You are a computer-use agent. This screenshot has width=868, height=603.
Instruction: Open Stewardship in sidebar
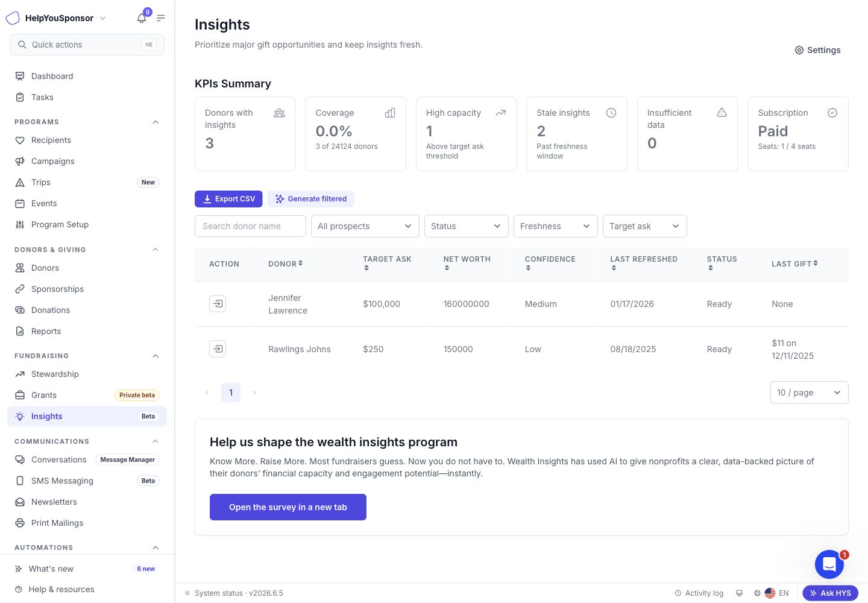(87, 374)
